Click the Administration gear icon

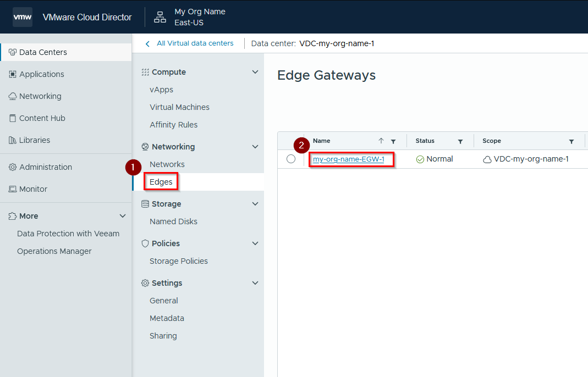[12, 167]
